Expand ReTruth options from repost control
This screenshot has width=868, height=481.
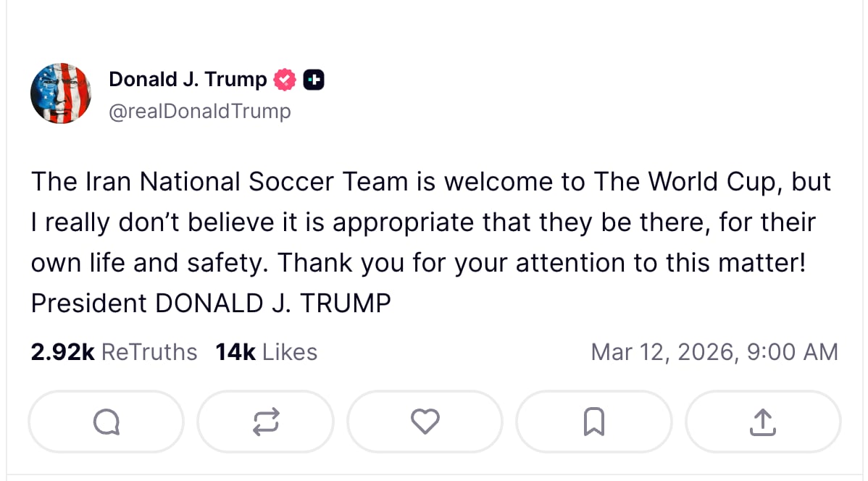(265, 422)
